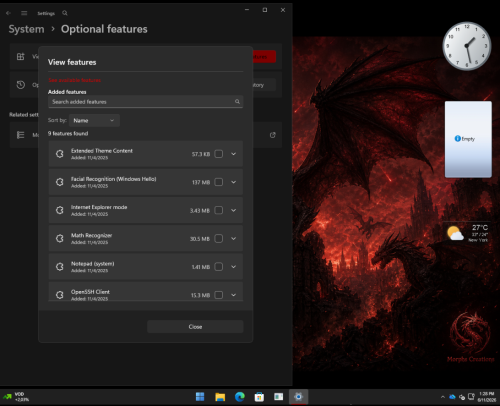The width and height of the screenshot is (500, 406).
Task: Click the Math Recognizer feature icon
Action: coord(60,238)
